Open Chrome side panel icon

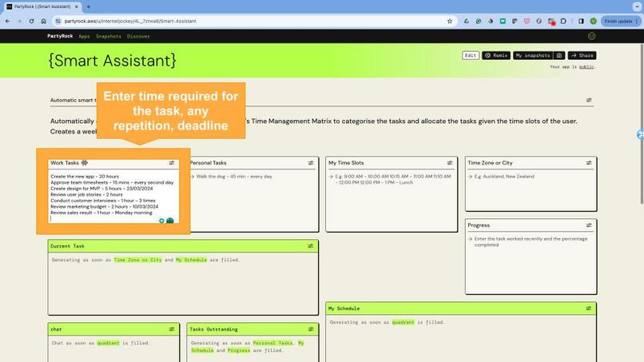[x=581, y=21]
